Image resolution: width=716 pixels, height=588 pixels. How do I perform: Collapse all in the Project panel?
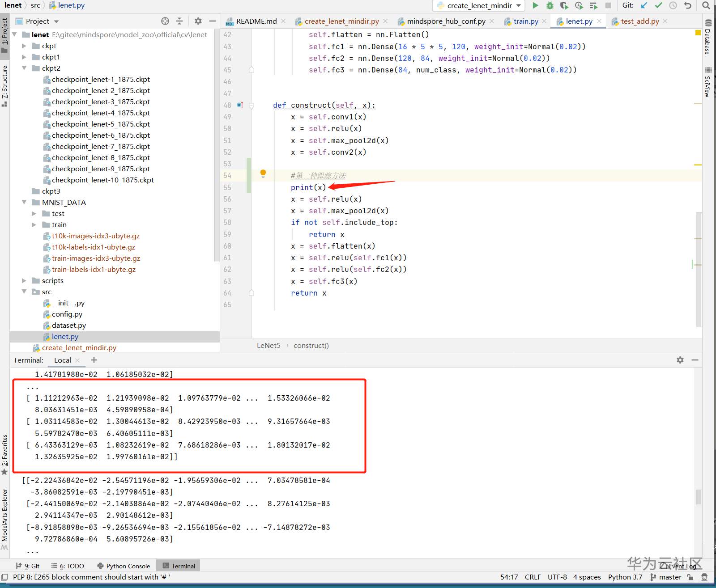pyautogui.click(x=179, y=21)
